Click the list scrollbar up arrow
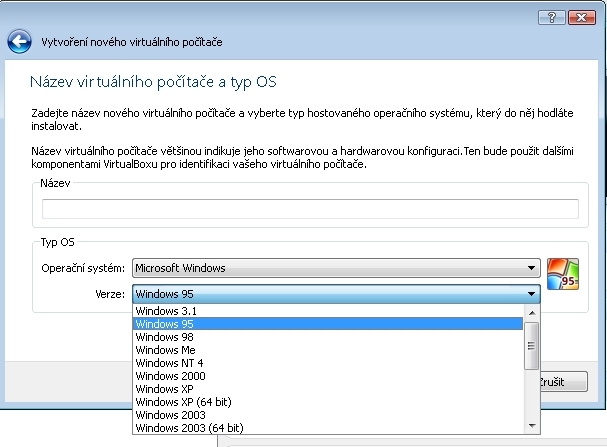Screen dimensions: 607x447 click(532, 313)
